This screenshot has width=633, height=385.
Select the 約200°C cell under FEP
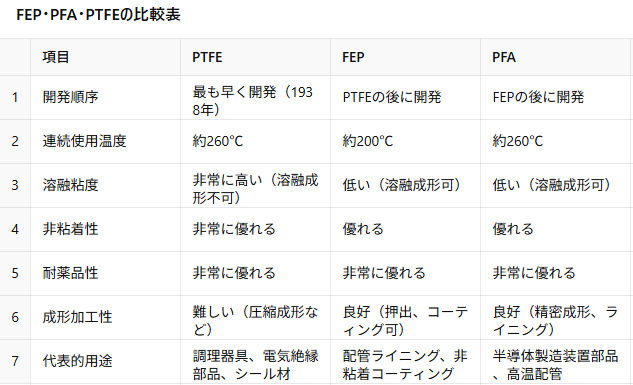[x=405, y=141]
